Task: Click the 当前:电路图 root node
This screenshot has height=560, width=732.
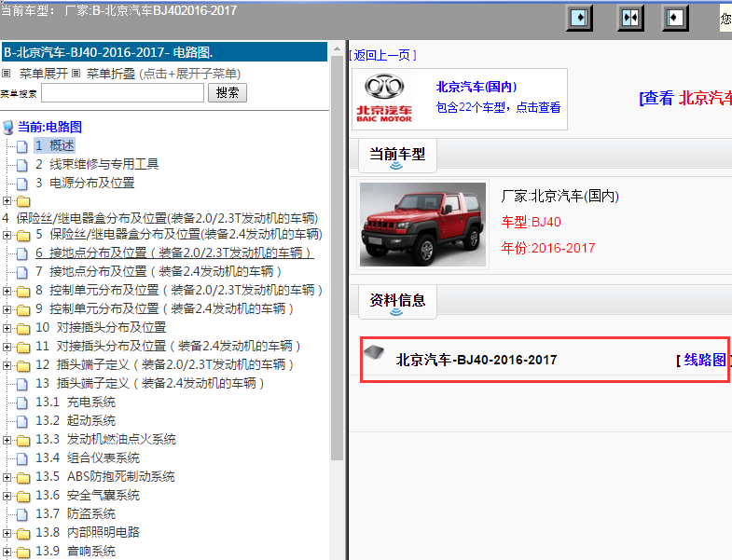Action: (x=50, y=127)
